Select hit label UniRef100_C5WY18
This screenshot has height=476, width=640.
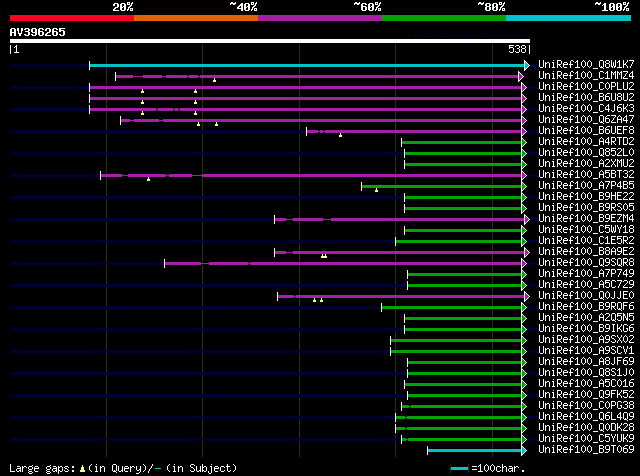586,230
